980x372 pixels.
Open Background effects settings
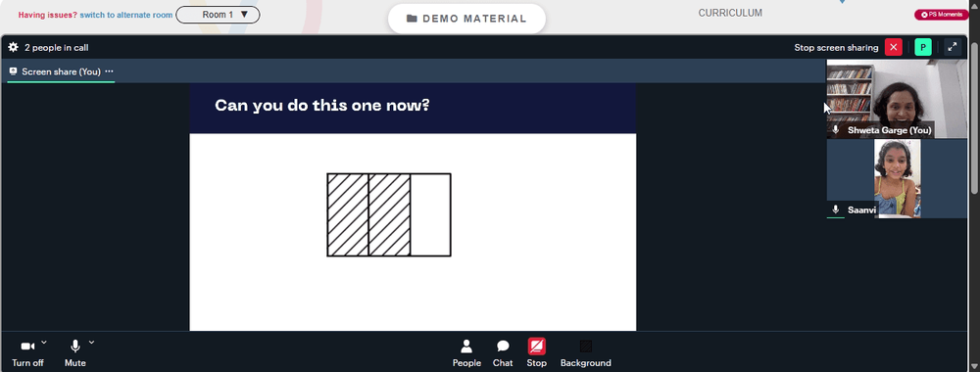586,353
